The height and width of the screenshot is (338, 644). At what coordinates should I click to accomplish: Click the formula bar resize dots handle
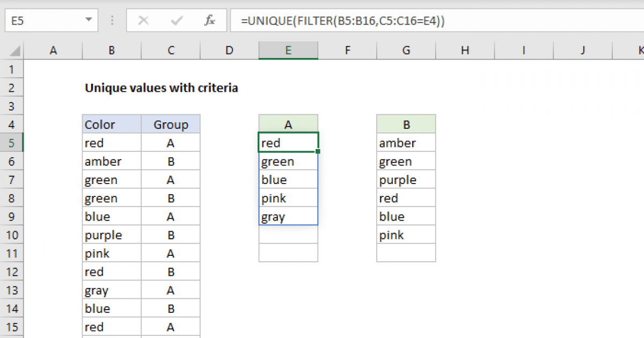tap(113, 21)
